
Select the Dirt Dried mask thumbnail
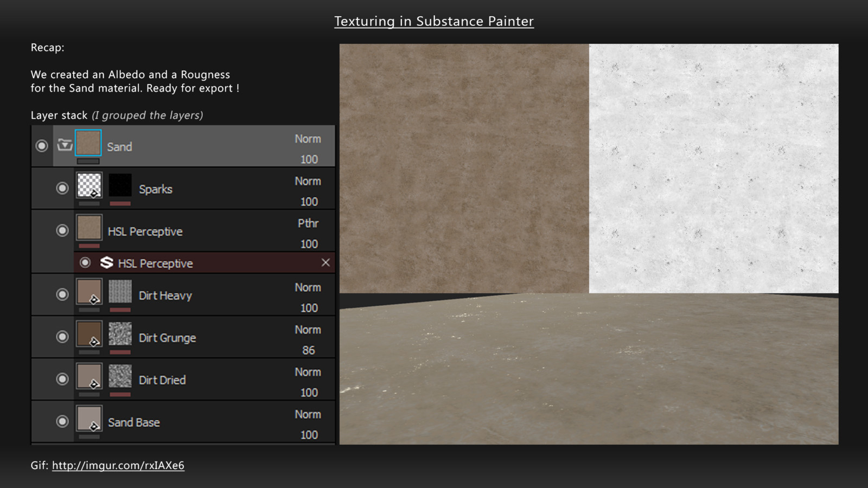pos(120,376)
